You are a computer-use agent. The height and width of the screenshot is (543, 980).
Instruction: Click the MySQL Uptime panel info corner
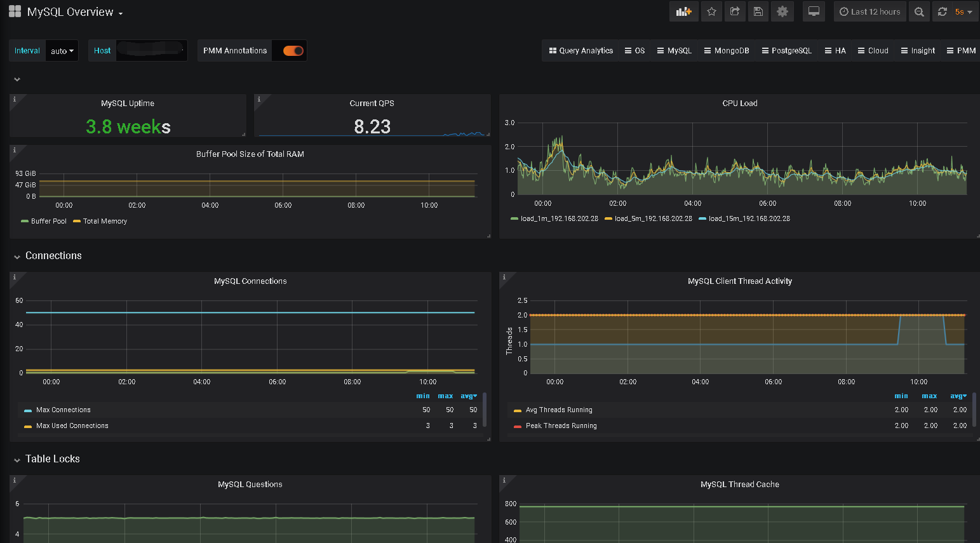(x=15, y=99)
